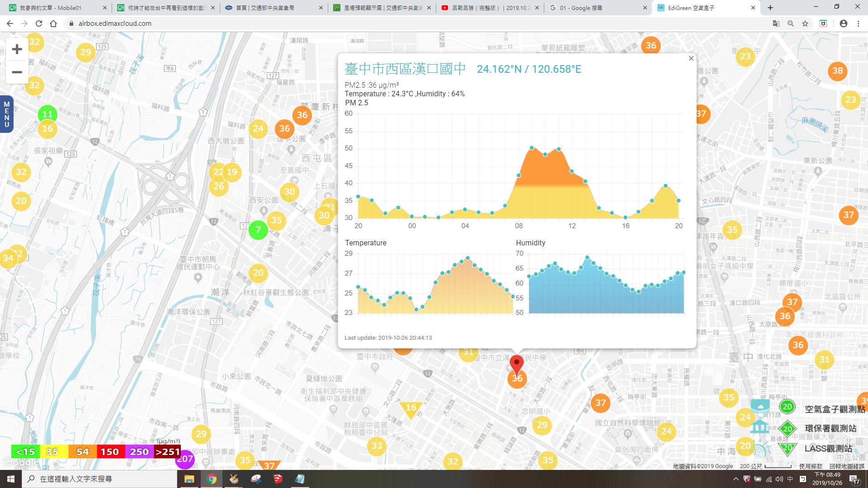868x488 pixels.
Task: Select the orange 36 marker near 逢甲公園
Action: pos(284,128)
